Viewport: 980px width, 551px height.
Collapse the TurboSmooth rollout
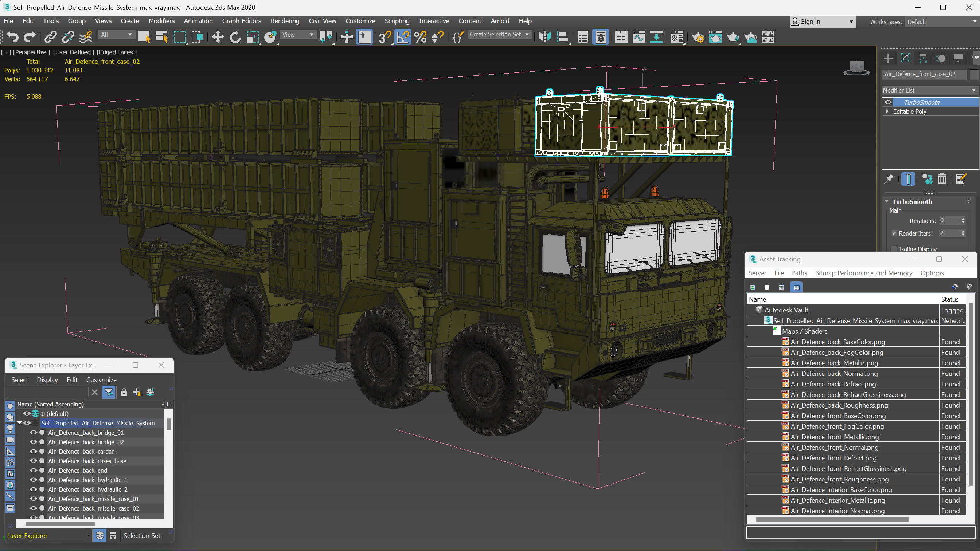tap(887, 201)
